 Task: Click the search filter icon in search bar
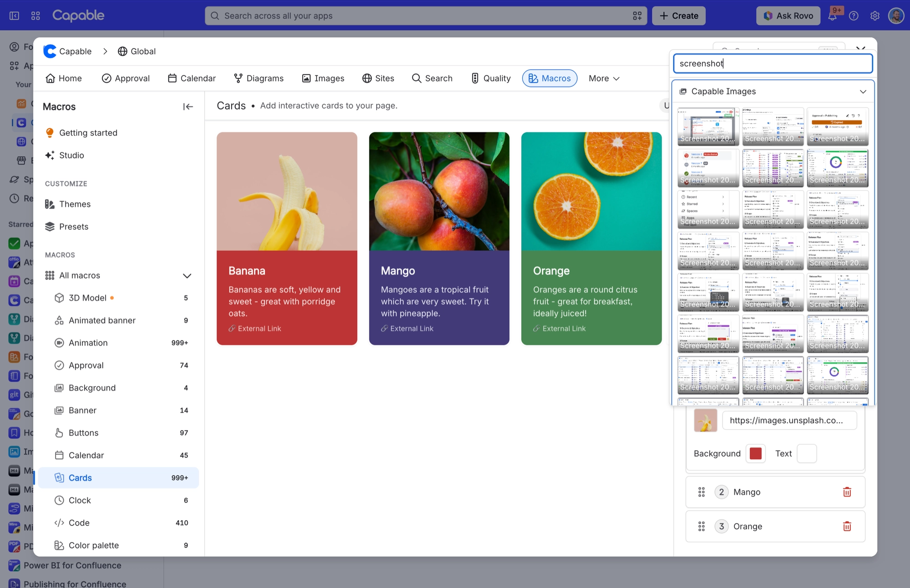(637, 16)
